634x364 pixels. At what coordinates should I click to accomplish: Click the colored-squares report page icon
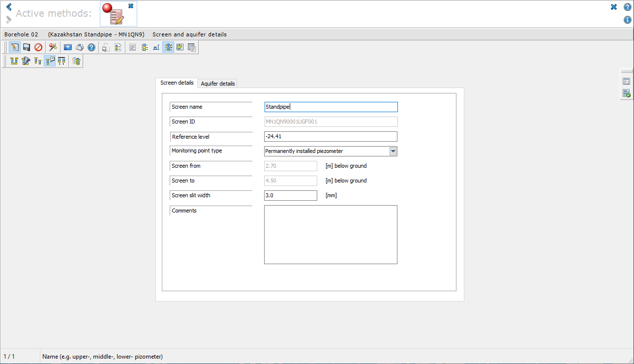118,47
